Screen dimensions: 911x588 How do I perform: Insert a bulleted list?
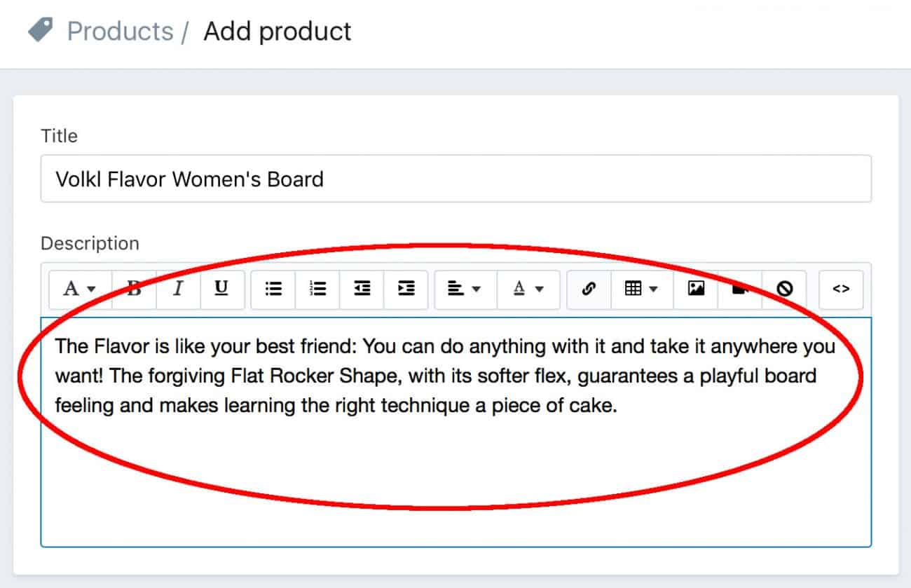(x=273, y=289)
